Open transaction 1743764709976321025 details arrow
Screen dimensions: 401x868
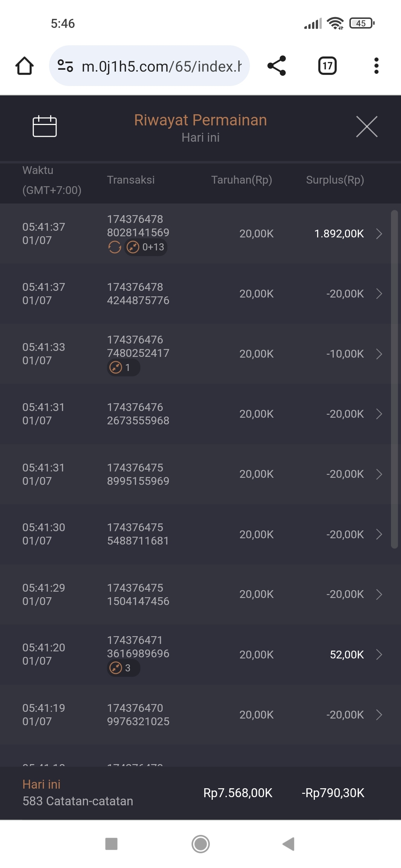[379, 715]
